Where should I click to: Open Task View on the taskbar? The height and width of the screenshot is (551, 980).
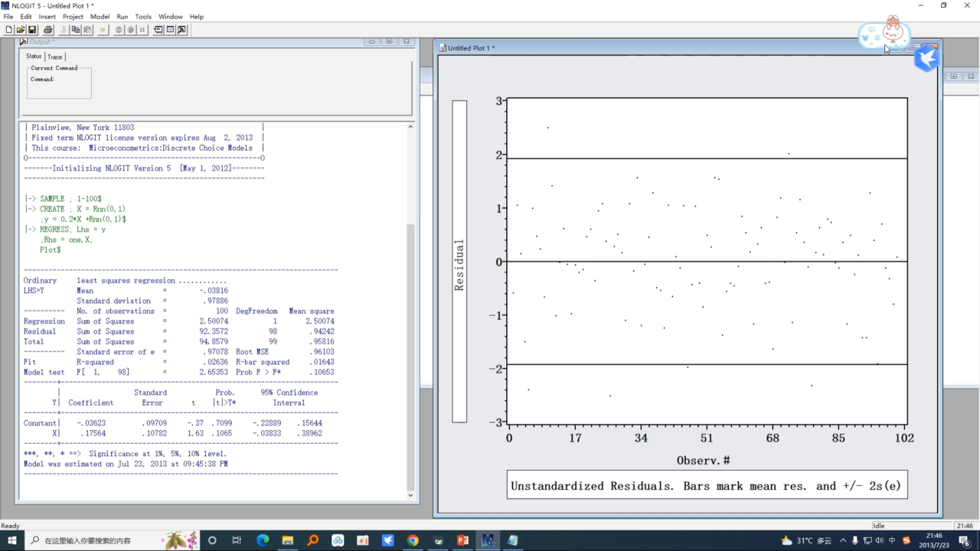[237, 540]
